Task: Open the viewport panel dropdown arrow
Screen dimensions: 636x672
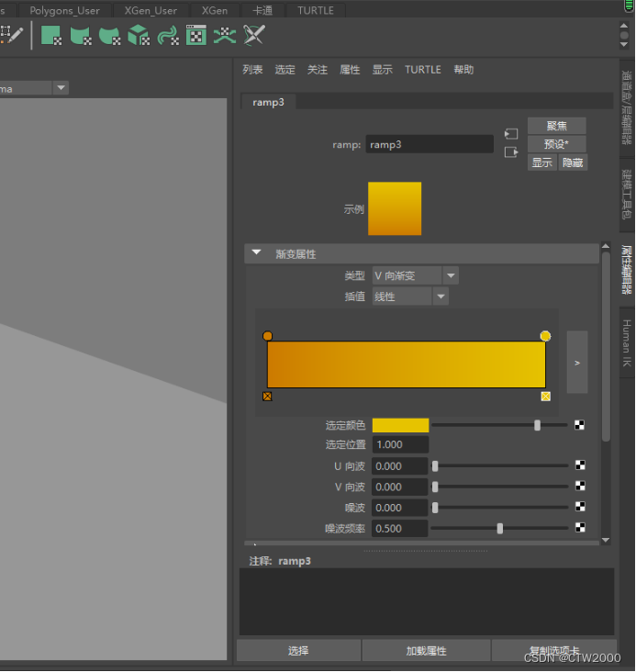Action: click(x=61, y=88)
